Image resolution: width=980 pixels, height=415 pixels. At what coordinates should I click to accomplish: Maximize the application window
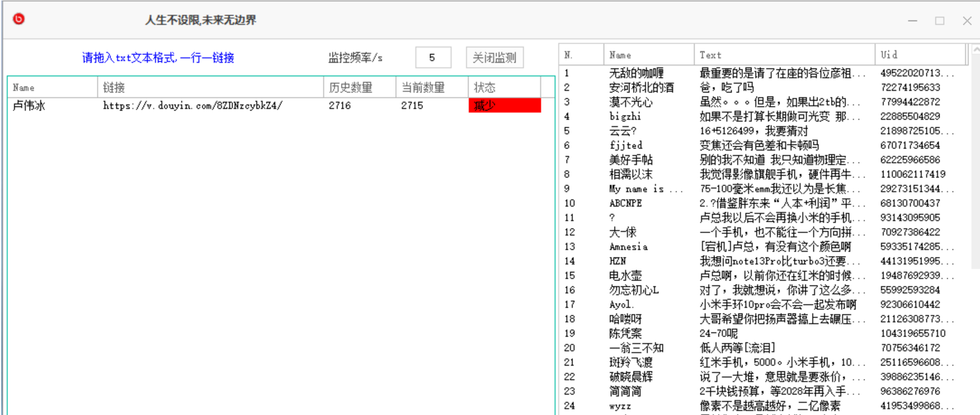click(x=940, y=21)
